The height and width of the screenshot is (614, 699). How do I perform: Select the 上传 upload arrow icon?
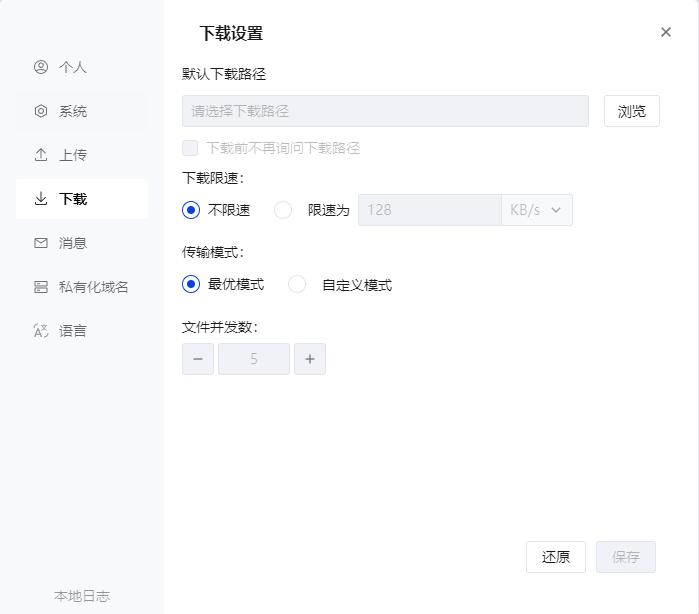point(41,155)
